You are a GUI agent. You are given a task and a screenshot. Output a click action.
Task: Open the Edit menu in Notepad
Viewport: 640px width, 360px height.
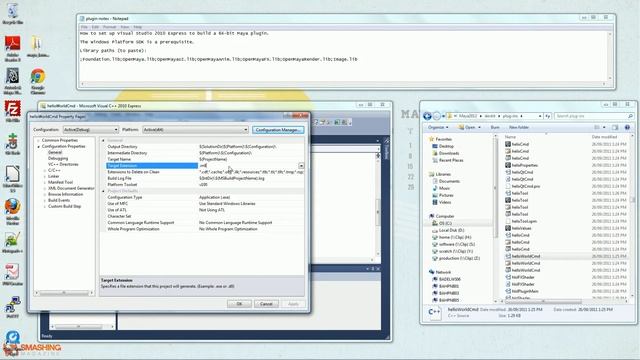click(95, 27)
